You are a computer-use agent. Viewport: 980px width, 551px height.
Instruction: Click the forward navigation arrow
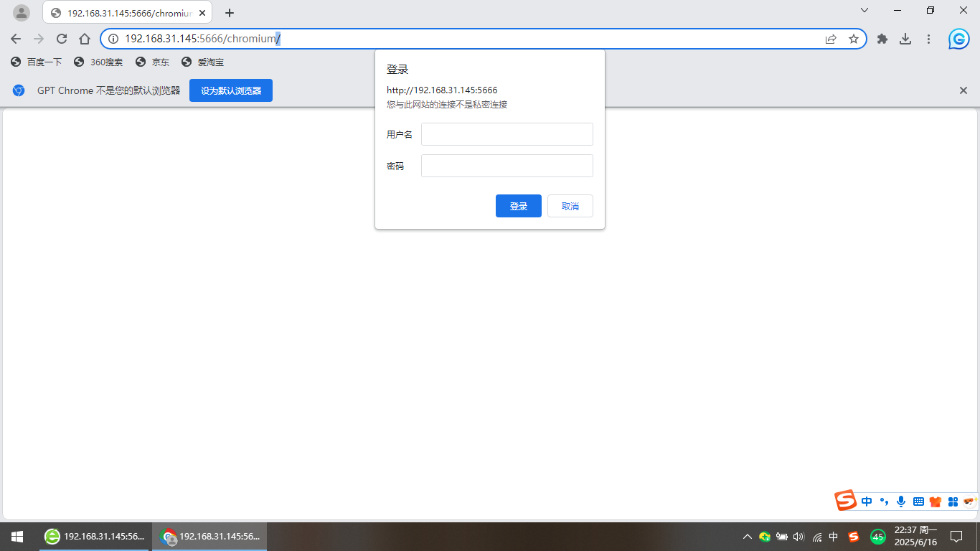click(x=39, y=39)
